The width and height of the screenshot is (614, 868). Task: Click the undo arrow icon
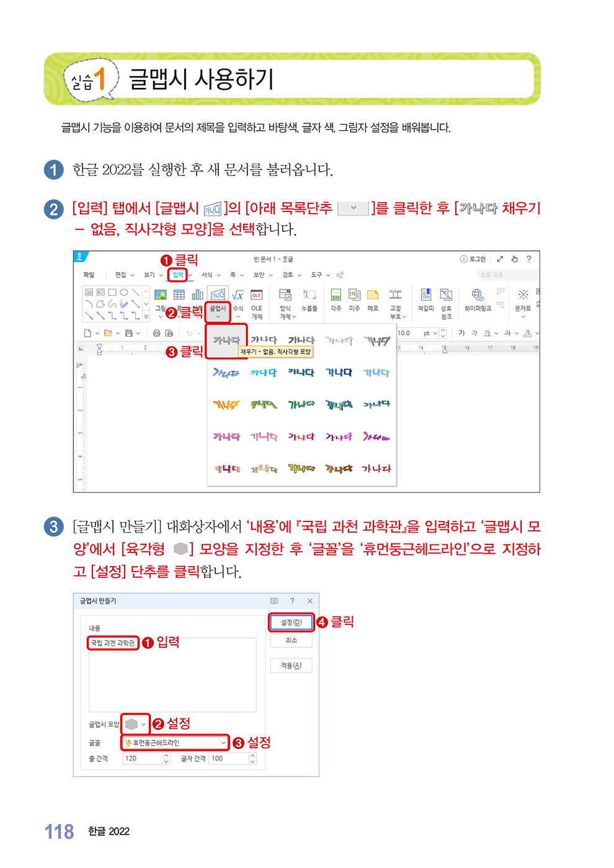coord(189,333)
